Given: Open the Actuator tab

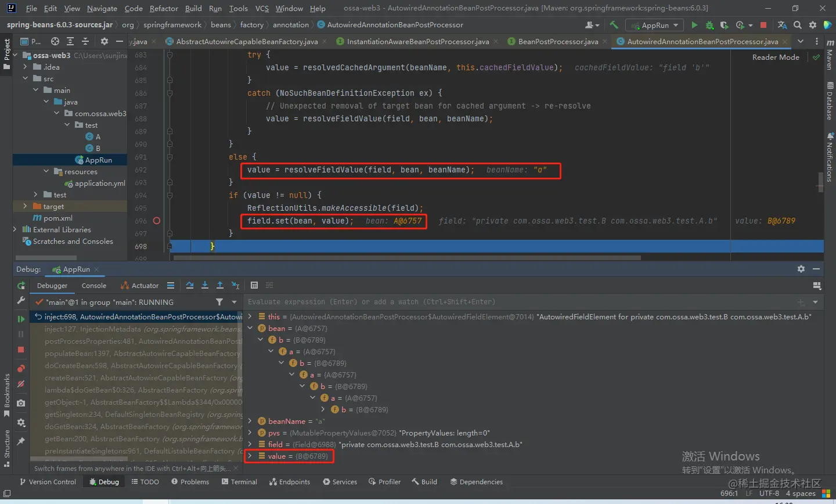Looking at the screenshot, I should click(x=139, y=285).
